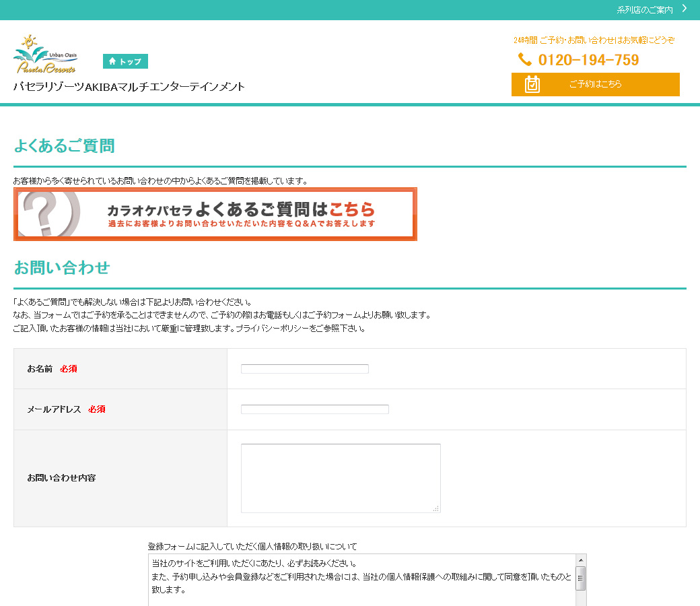Open the 系列店のご案内 link

644,10
